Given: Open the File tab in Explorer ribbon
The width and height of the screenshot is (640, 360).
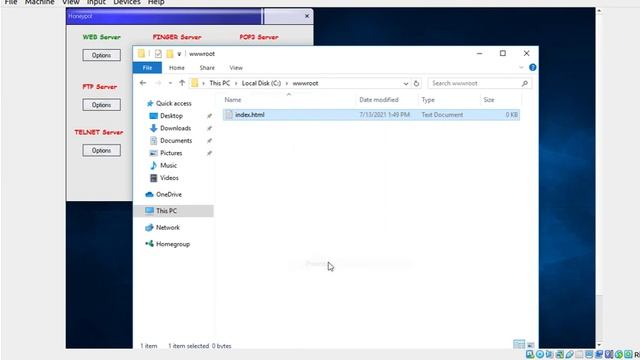Looking at the screenshot, I should (x=147, y=68).
